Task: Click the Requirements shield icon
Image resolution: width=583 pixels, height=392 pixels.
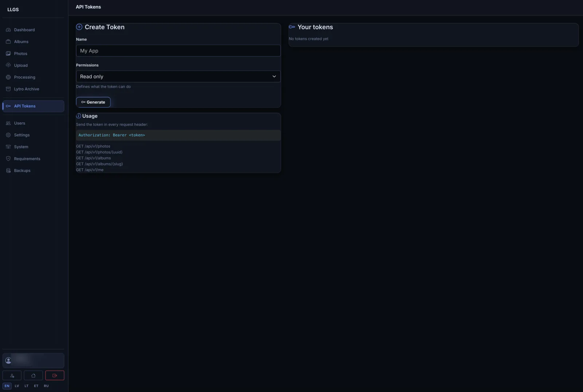Action: 8,158
